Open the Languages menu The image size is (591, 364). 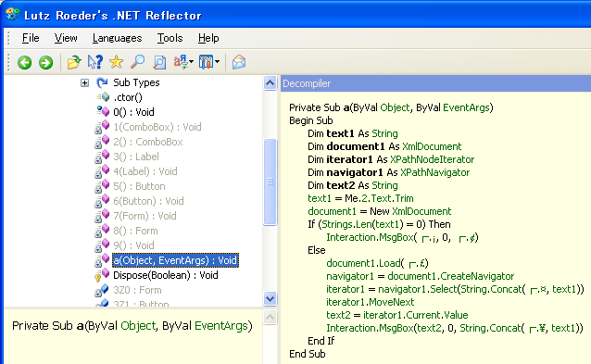point(118,38)
